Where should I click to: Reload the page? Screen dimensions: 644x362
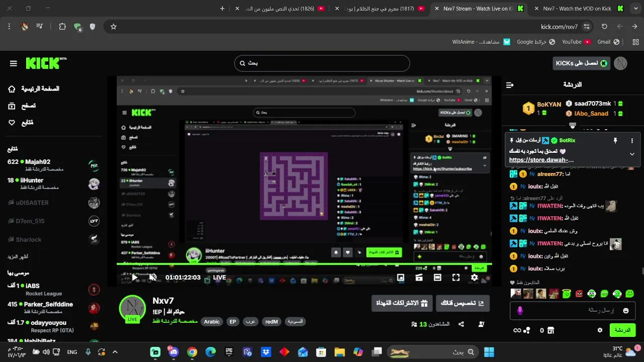pos(604,27)
